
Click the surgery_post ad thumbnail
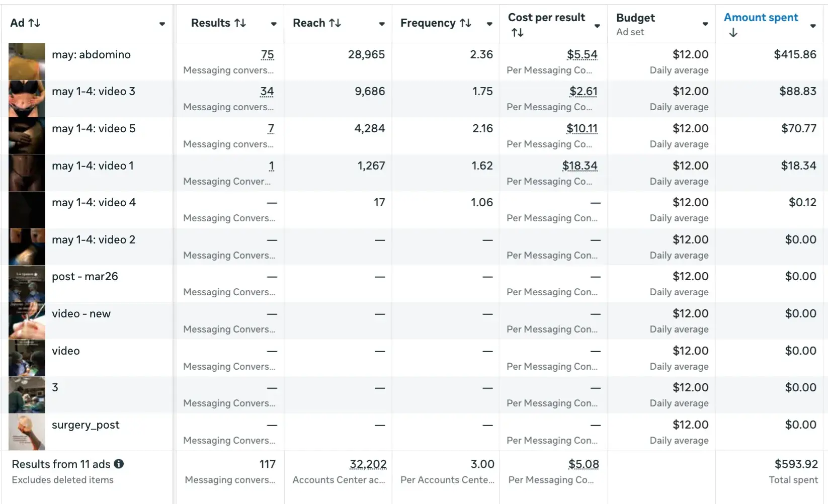coord(27,432)
